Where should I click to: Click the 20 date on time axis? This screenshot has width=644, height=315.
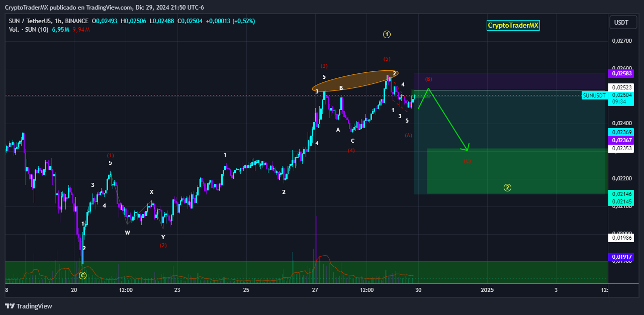(x=74, y=290)
